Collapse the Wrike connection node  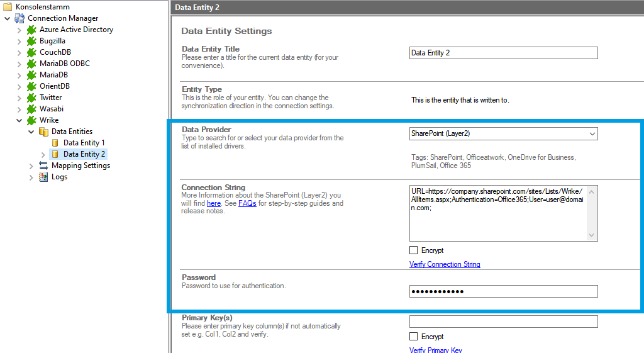click(19, 120)
